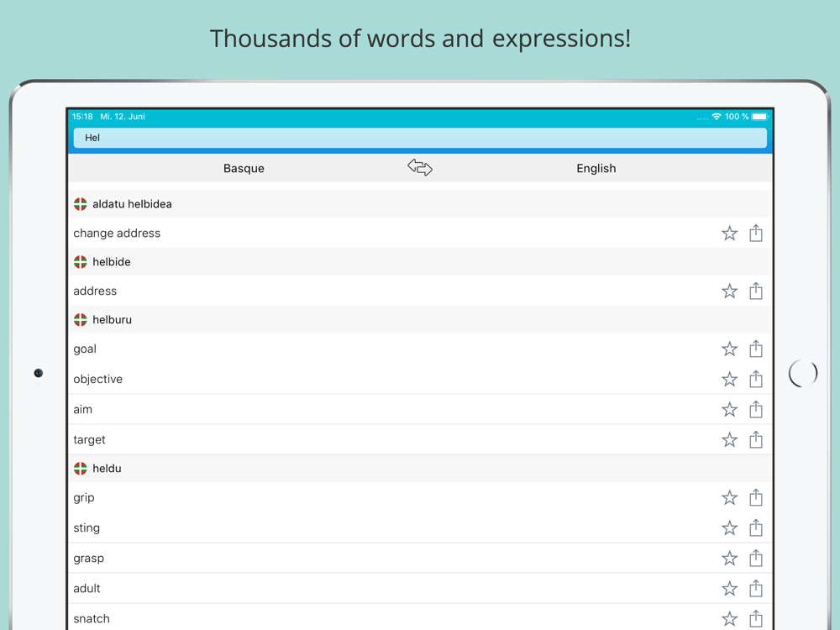
Task: Share the 'change address' translation
Action: tap(755, 233)
